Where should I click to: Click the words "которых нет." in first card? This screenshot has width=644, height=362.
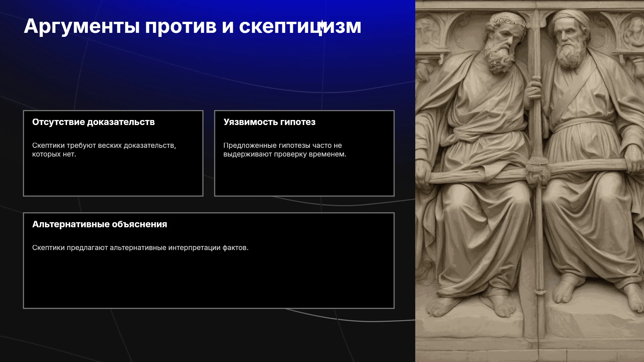pyautogui.click(x=54, y=154)
